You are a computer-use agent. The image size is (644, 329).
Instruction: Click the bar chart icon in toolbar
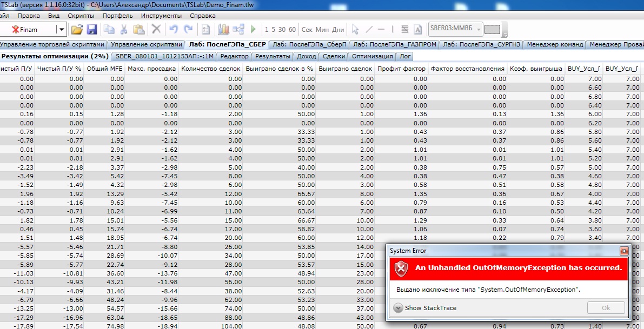click(x=223, y=30)
